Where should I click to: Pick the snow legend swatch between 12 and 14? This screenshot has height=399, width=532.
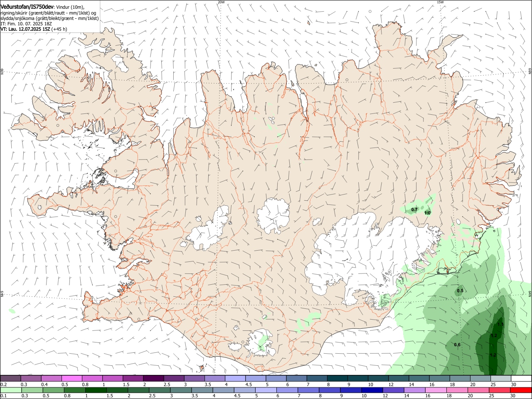[x=399, y=378]
